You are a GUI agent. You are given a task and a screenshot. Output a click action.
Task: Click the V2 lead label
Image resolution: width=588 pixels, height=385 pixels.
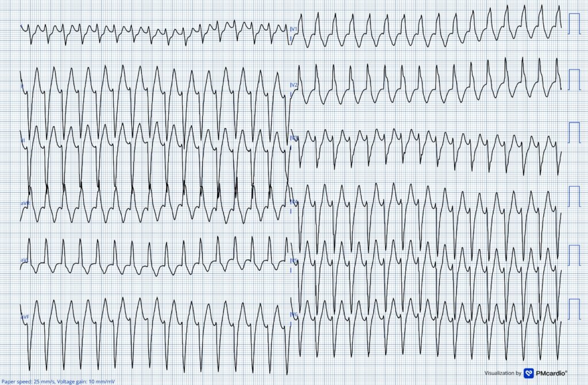[x=294, y=85]
